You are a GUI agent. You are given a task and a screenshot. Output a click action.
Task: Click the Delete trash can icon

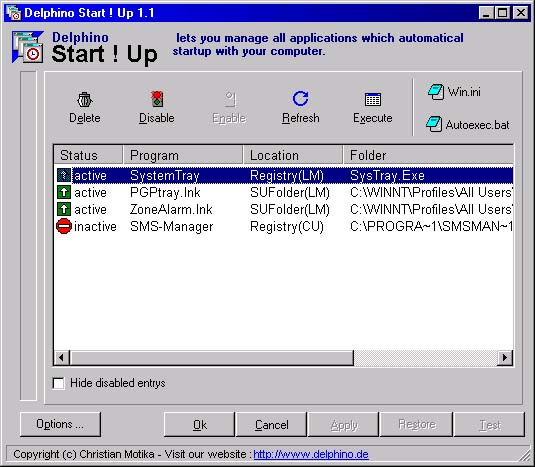click(84, 100)
